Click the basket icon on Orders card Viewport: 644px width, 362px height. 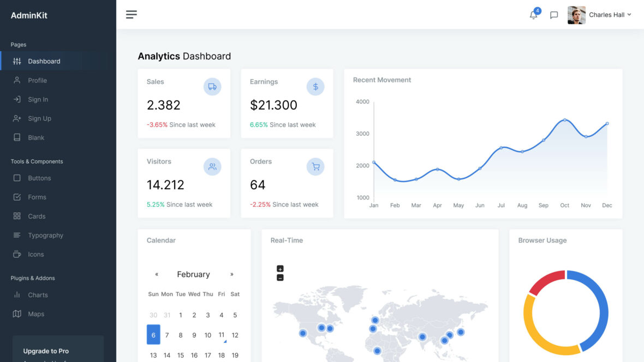[315, 166]
